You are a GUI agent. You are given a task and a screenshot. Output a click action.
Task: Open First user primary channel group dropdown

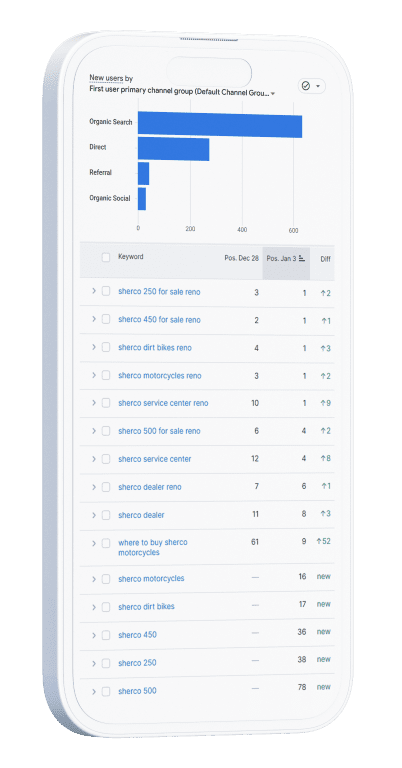182,93
